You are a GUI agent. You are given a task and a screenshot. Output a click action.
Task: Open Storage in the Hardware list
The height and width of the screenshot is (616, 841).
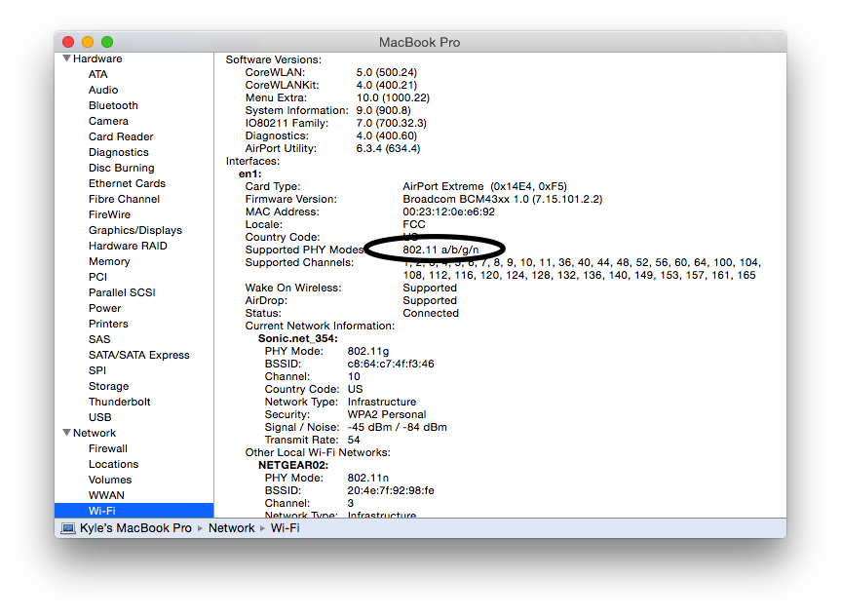(108, 385)
